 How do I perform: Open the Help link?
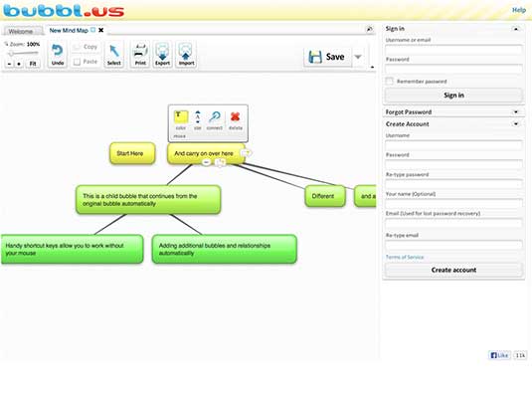click(519, 10)
